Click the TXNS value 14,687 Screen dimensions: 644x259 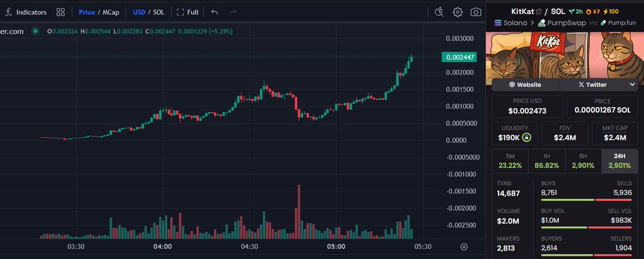coord(509,193)
